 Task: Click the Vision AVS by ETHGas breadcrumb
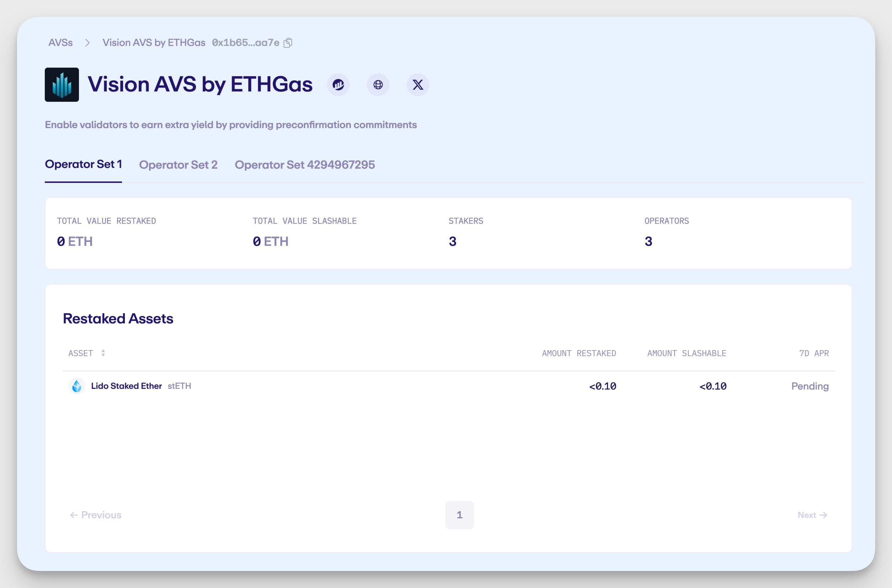[x=154, y=43]
